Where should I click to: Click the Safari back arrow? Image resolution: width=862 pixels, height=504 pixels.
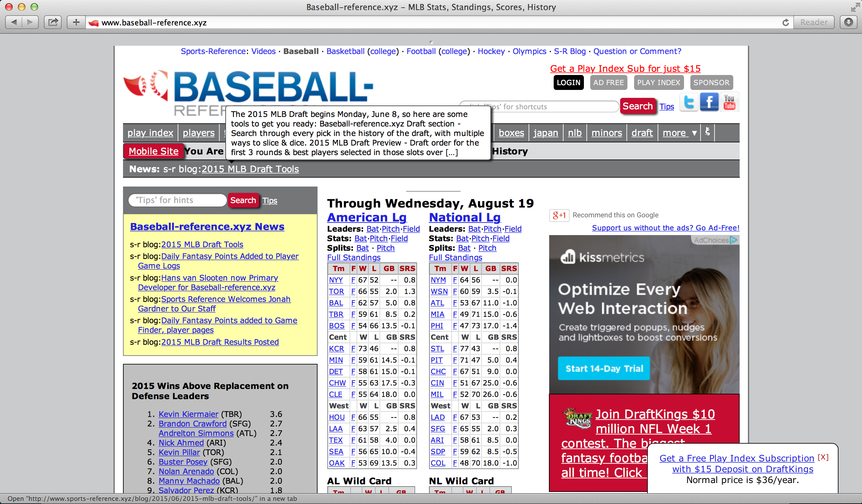pos(14,22)
